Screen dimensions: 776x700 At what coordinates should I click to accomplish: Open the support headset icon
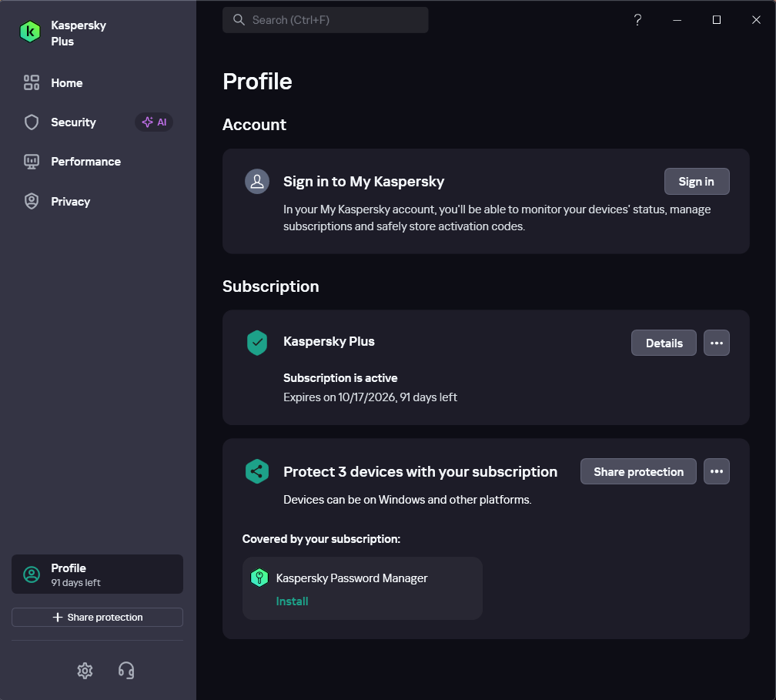(126, 670)
